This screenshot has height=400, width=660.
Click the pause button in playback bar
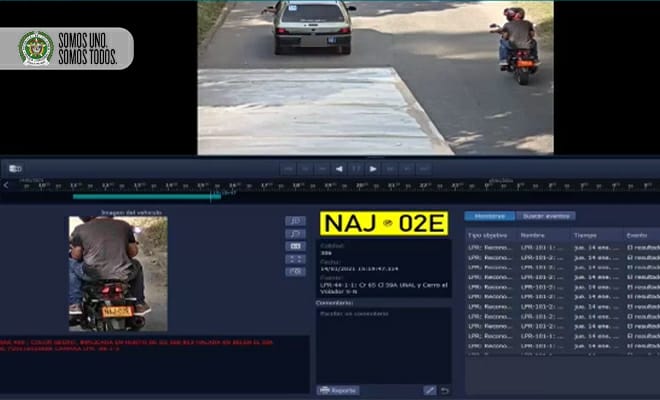point(355,168)
